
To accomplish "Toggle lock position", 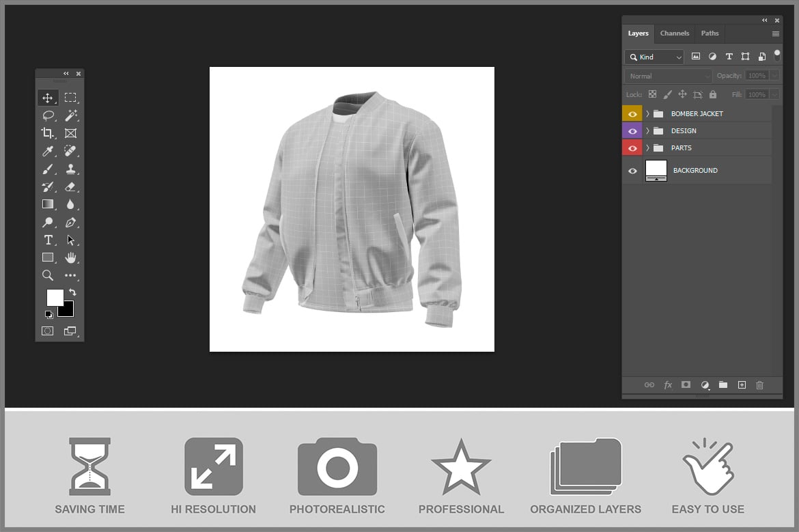I will pyautogui.click(x=682, y=94).
